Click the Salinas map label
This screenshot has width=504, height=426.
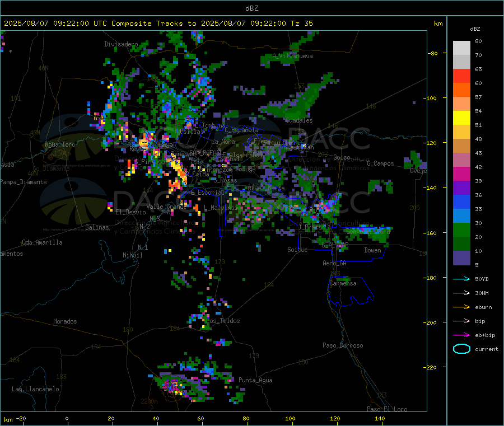coord(97,227)
